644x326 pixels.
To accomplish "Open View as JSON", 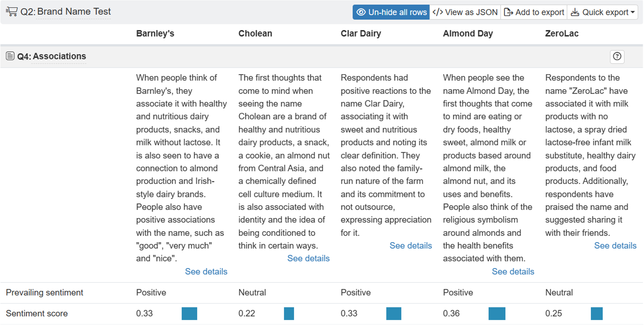I will click(465, 12).
